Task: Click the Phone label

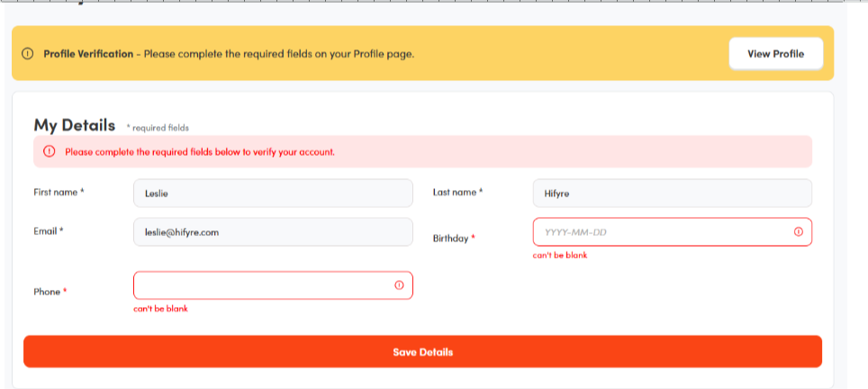Action: pos(50,292)
